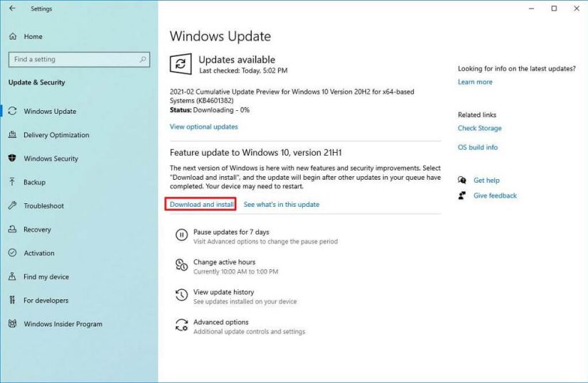Click the Related links heading
Image resolution: width=588 pixels, height=383 pixels.
point(476,114)
